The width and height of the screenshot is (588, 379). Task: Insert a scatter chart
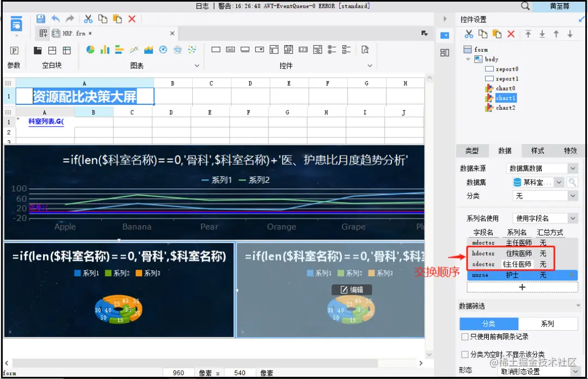pos(192,49)
